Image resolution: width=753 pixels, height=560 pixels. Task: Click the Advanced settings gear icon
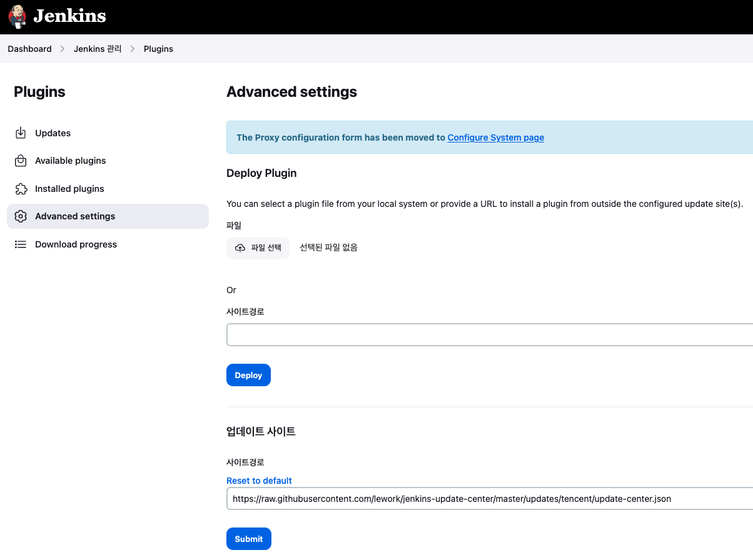click(x=21, y=216)
